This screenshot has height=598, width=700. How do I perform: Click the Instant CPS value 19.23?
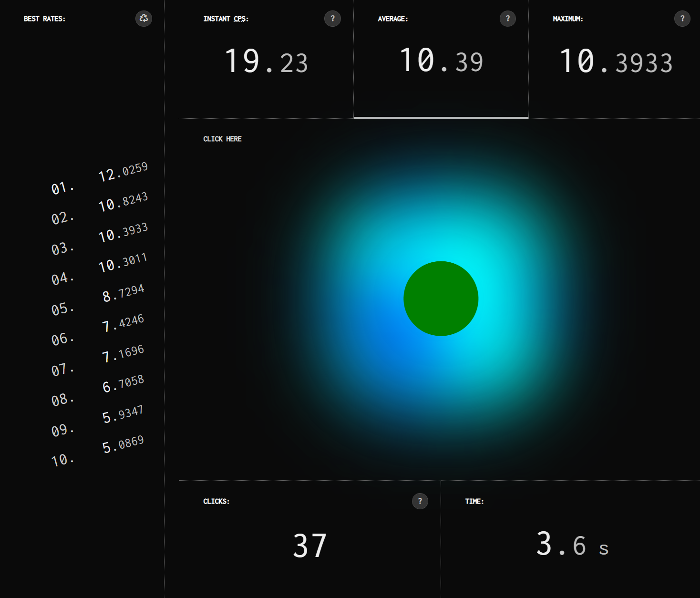(267, 62)
